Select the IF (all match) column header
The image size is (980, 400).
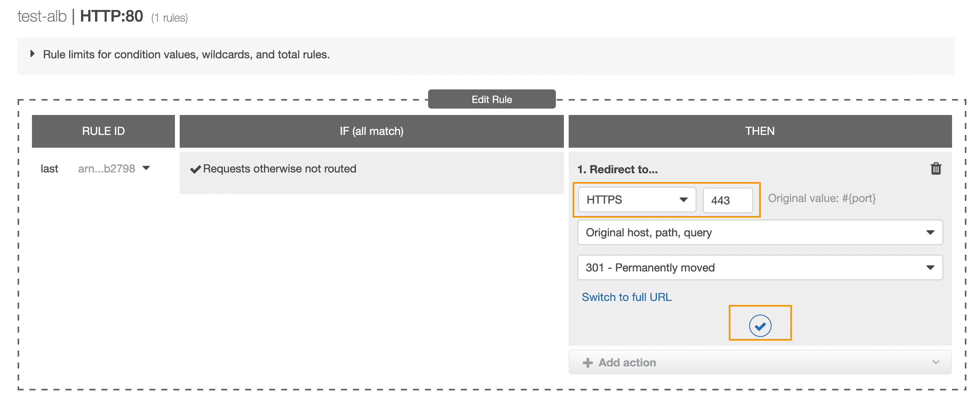[x=371, y=131]
